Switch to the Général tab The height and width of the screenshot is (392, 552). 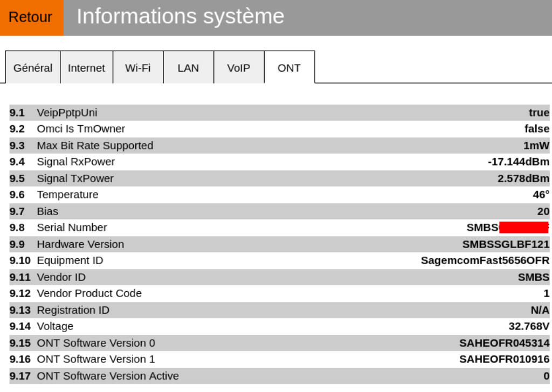click(x=33, y=67)
